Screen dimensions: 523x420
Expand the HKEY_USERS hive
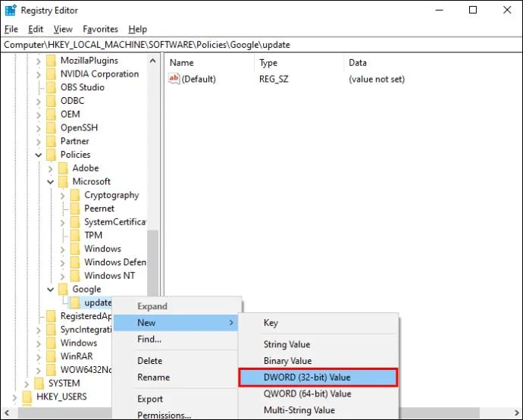point(14,397)
